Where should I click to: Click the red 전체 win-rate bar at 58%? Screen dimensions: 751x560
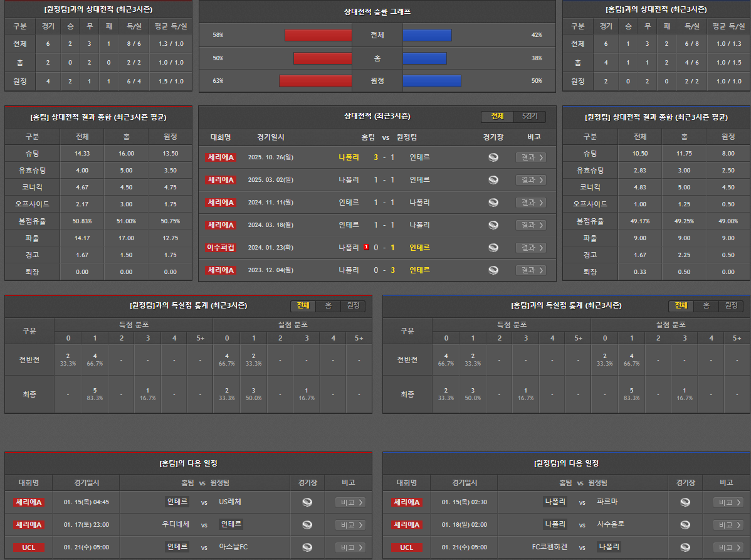click(318, 35)
